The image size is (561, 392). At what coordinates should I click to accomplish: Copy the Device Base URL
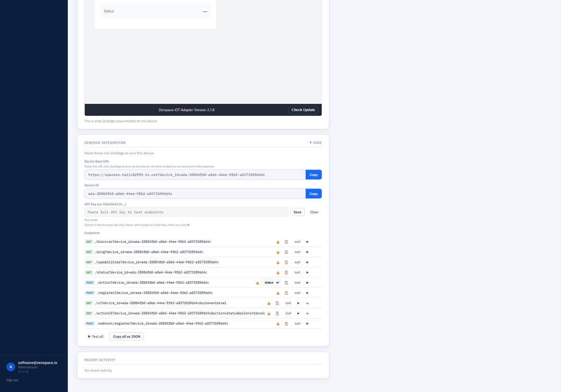[x=314, y=175]
